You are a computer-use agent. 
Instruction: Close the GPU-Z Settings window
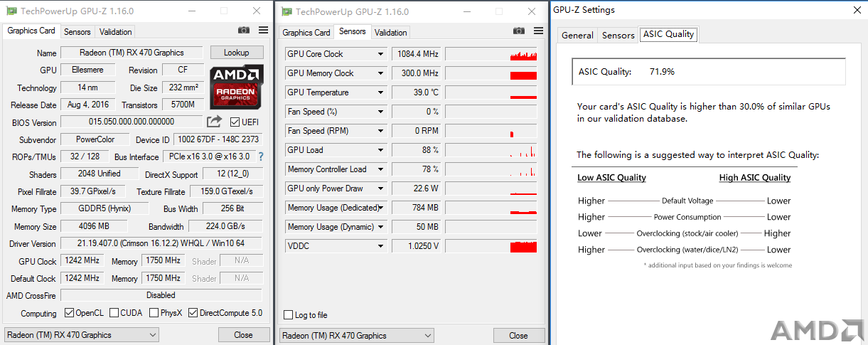(x=859, y=11)
